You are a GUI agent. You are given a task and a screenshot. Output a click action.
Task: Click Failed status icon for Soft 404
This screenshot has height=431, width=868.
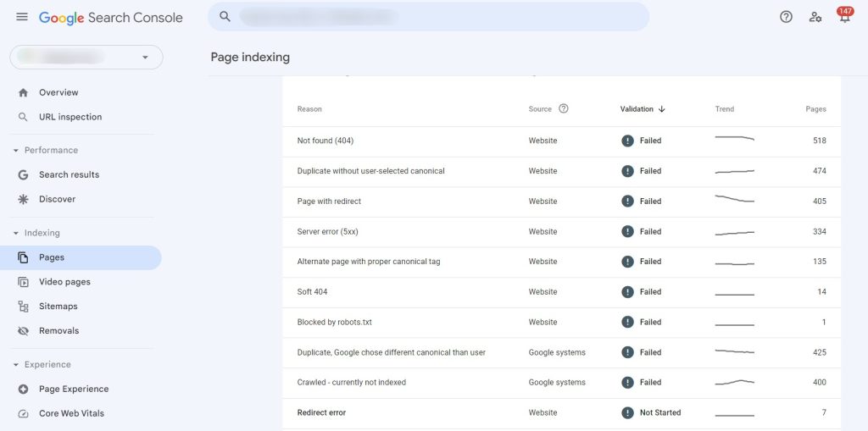point(627,291)
